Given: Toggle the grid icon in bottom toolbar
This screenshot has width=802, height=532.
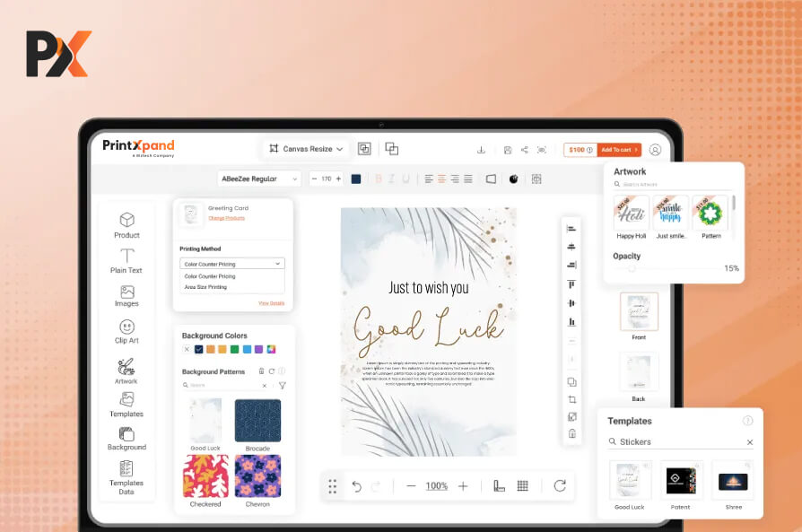Looking at the screenshot, I should [523, 486].
